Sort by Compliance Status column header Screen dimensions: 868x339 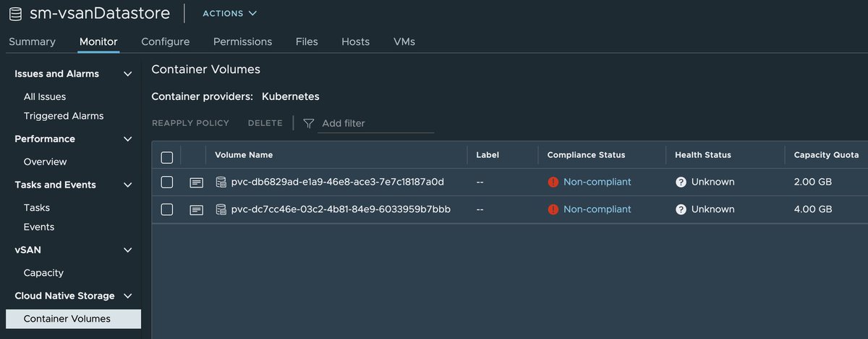[x=586, y=155]
